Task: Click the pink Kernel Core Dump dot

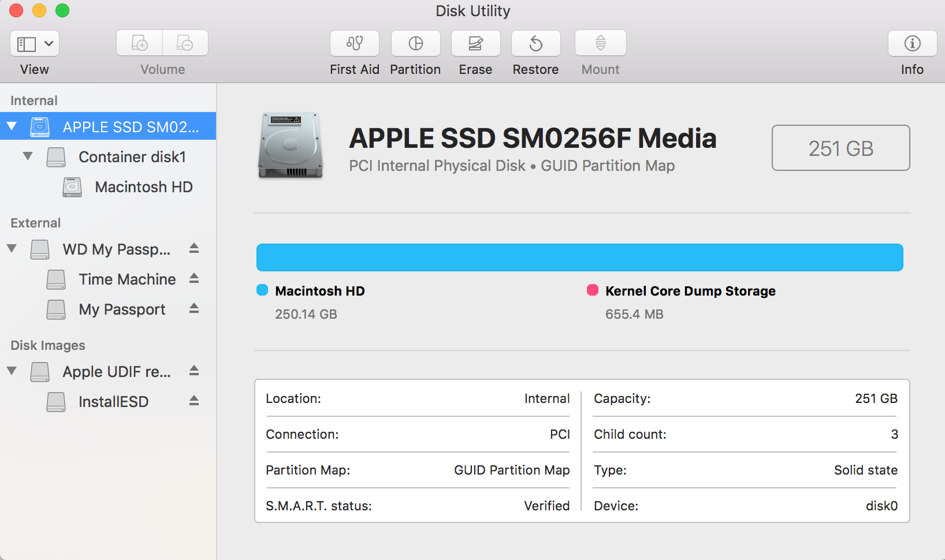Action: point(593,290)
